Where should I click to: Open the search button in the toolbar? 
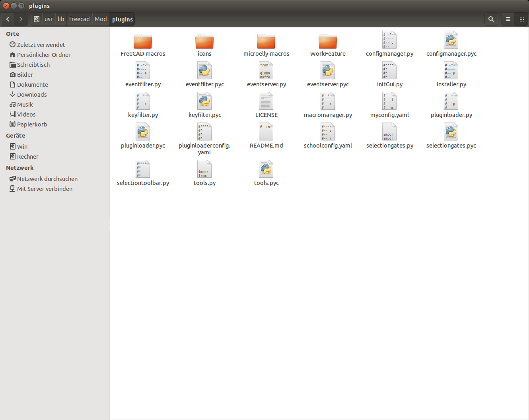[491, 19]
